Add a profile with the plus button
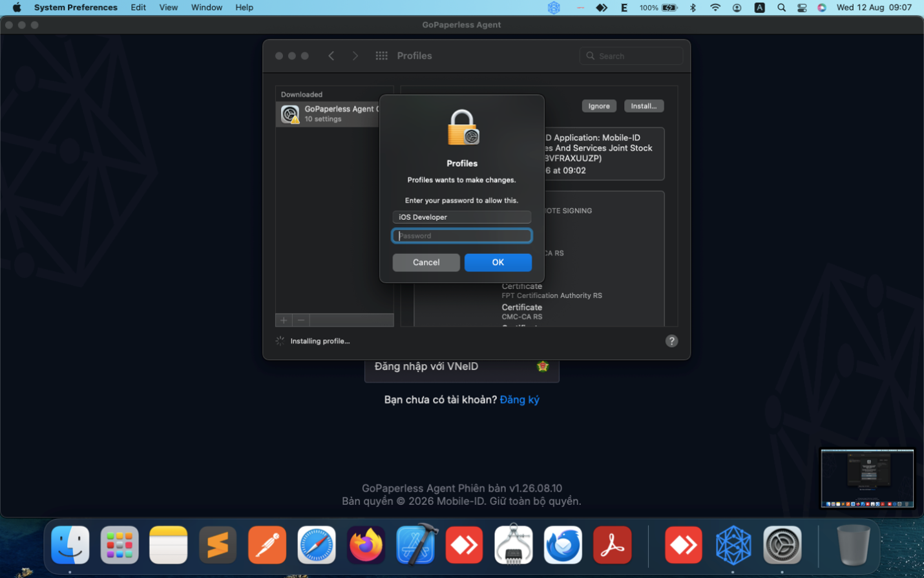Viewport: 924px width, 578px height. pyautogui.click(x=284, y=320)
